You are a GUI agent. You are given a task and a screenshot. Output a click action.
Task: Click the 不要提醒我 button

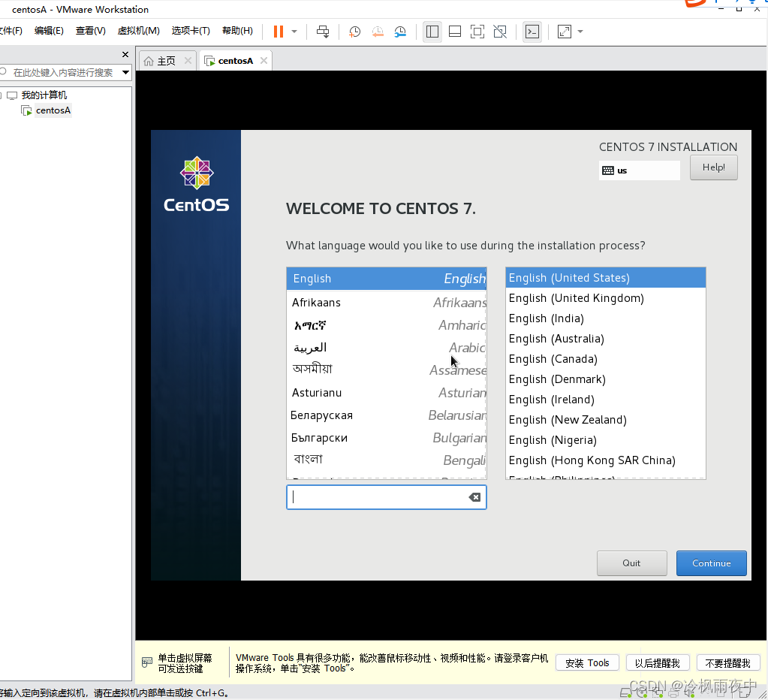[728, 663]
